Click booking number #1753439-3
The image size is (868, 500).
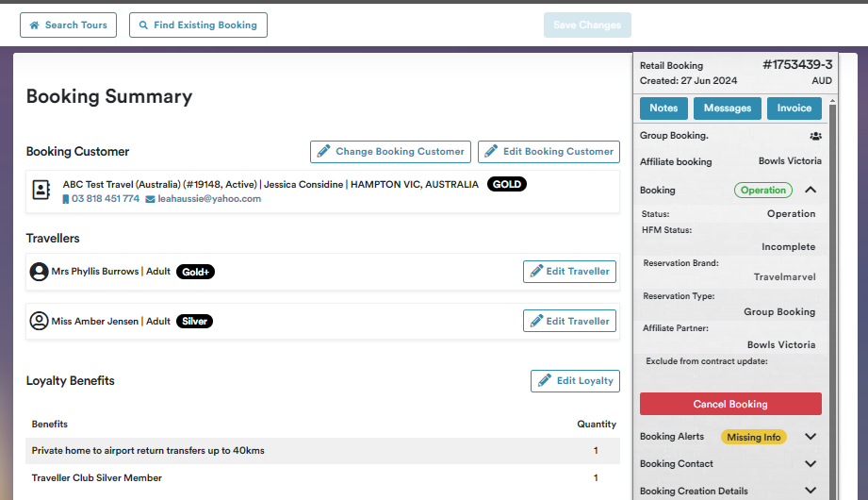[797, 64]
